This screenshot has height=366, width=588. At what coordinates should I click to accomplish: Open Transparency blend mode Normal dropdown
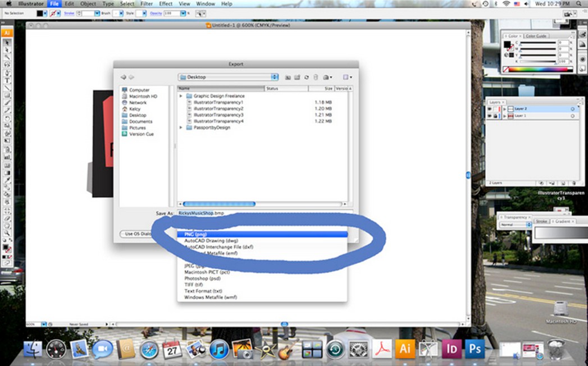pos(515,225)
